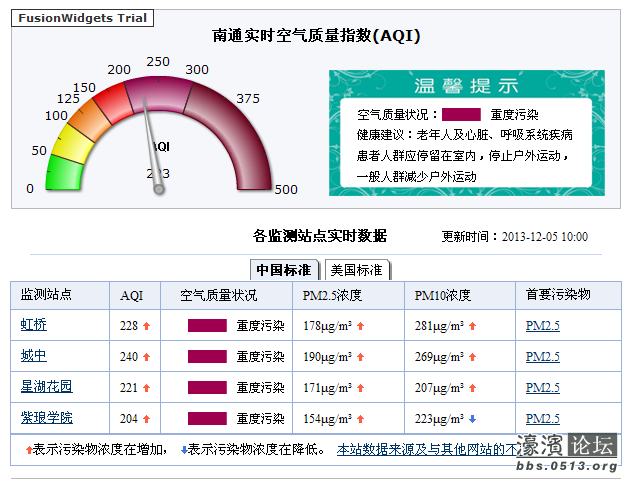Click the 各监测站点实时数据 heading
Screen dimensions: 629x479
[320, 236]
